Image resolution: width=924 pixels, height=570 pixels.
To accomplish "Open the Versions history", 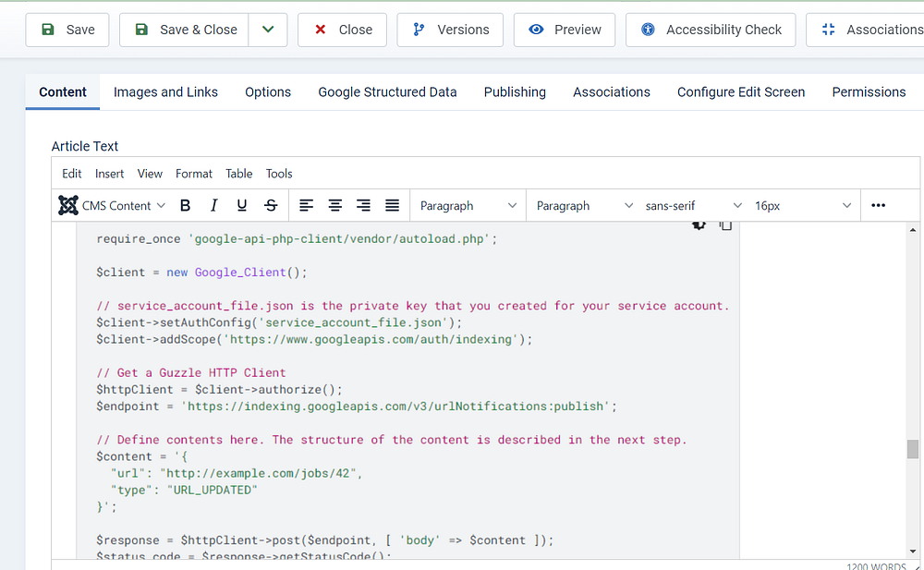I will tap(450, 30).
